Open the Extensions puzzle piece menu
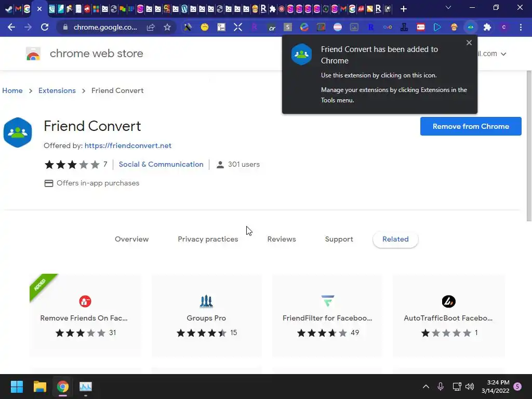This screenshot has height=399, width=532. pyautogui.click(x=487, y=27)
